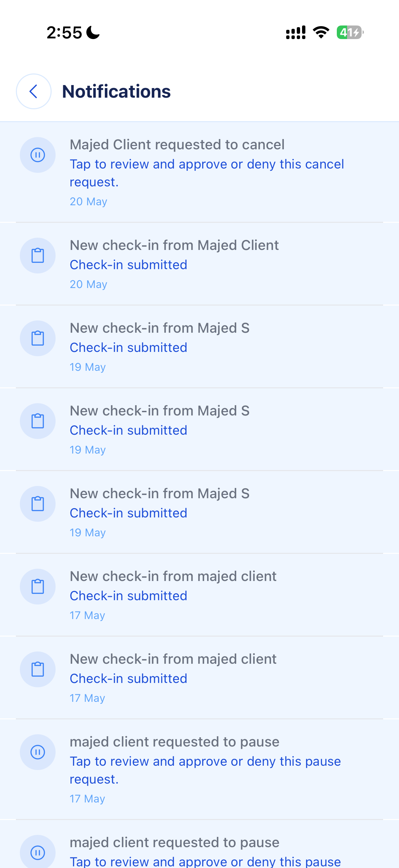
Task: Tap the back arrow button
Action: pyautogui.click(x=34, y=91)
